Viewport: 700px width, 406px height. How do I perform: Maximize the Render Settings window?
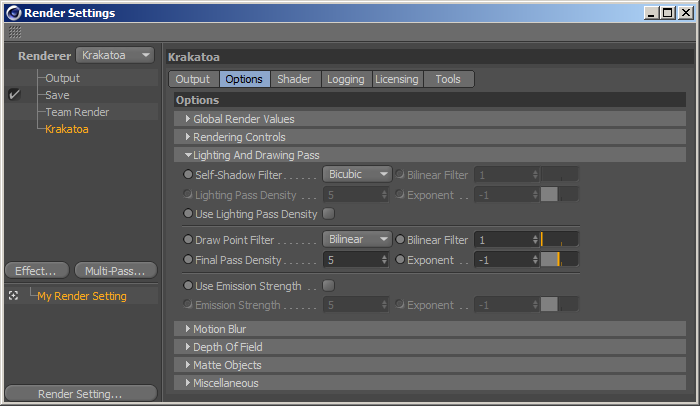pos(667,13)
